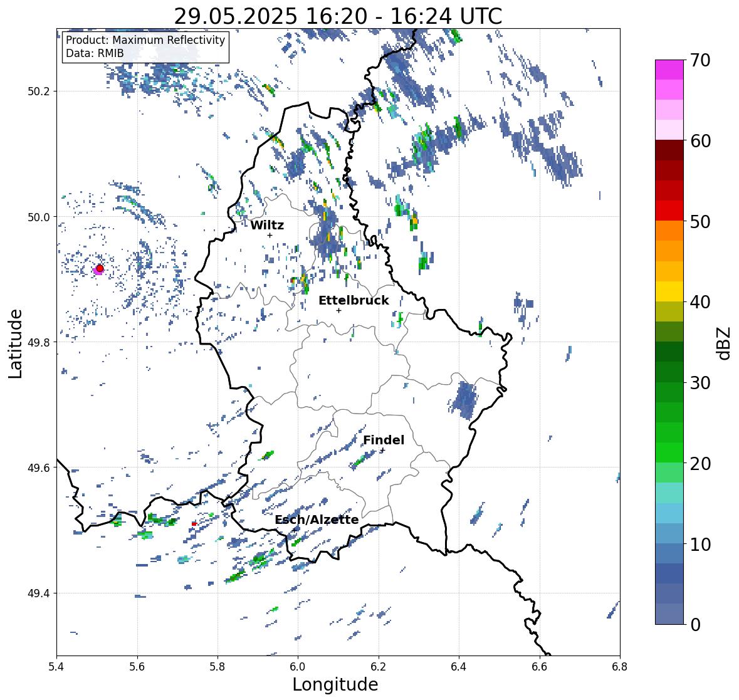The width and height of the screenshot is (739, 700).
Task: Select the Esch/Alzette station label
Action: click(317, 520)
